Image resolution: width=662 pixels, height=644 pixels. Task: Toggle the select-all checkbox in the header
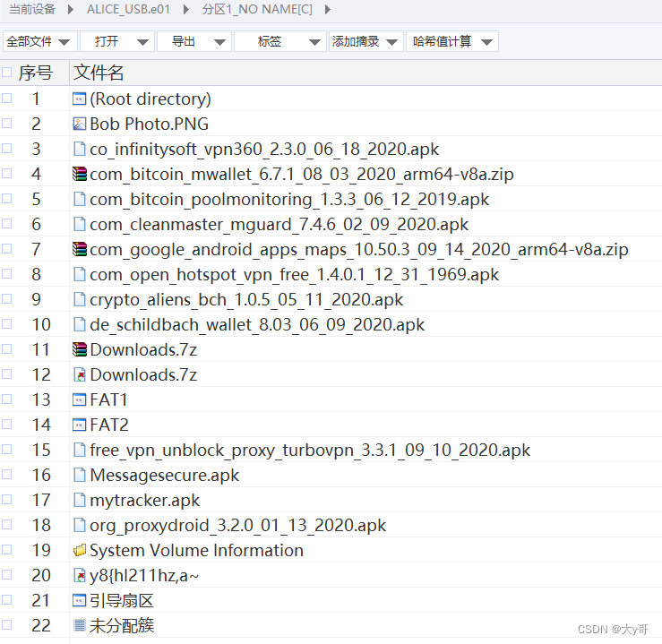point(7,72)
